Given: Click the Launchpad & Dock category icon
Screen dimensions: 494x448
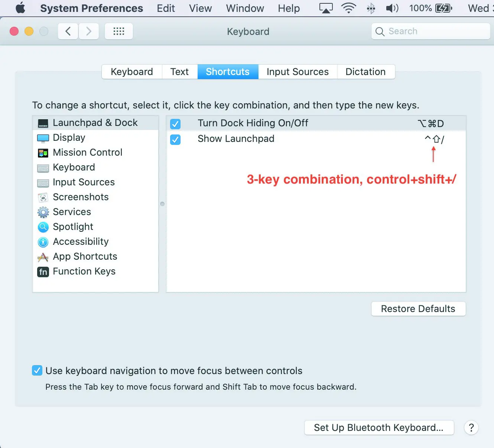Looking at the screenshot, I should click(x=43, y=123).
